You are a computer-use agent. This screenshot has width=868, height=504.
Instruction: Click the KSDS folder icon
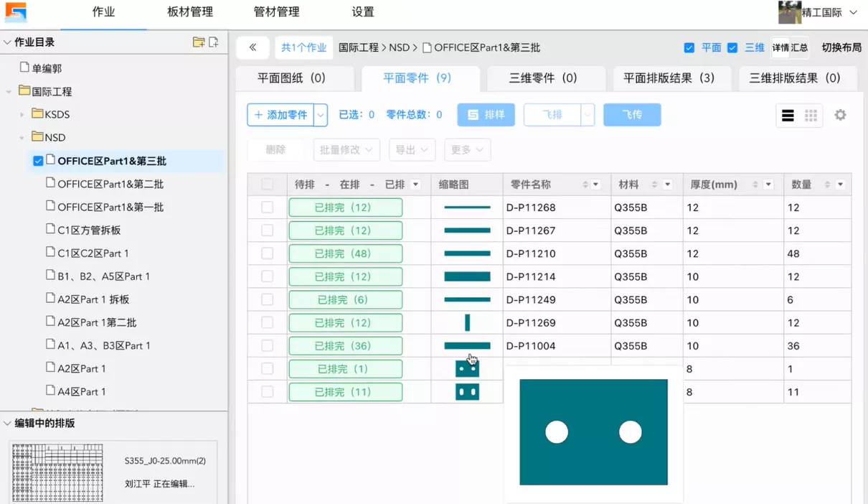pos(38,114)
